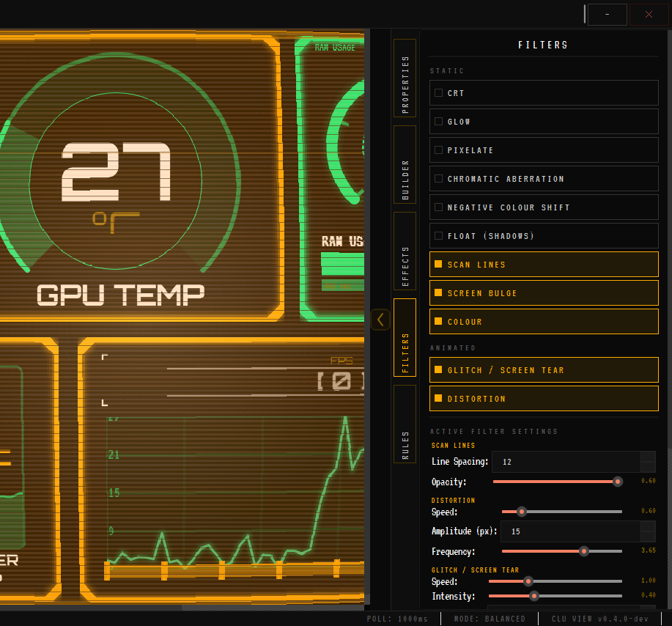The height and width of the screenshot is (626, 672).
Task: Open the Effects tab
Action: click(x=405, y=251)
